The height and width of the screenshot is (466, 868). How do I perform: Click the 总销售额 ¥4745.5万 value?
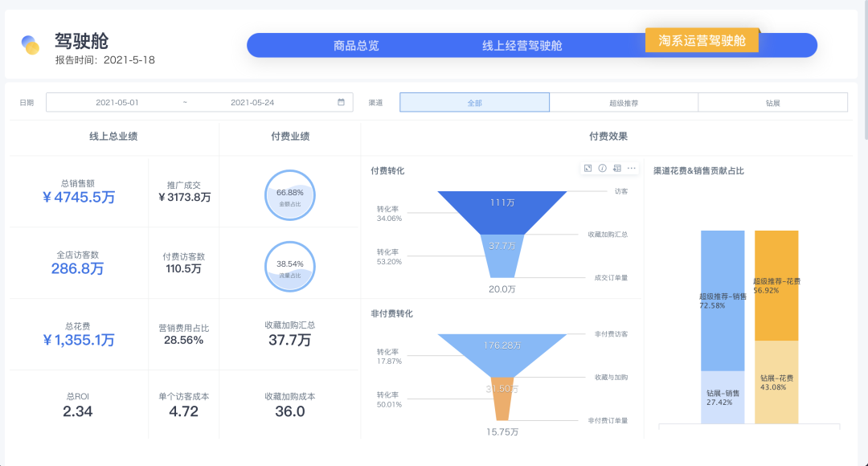[x=79, y=197]
